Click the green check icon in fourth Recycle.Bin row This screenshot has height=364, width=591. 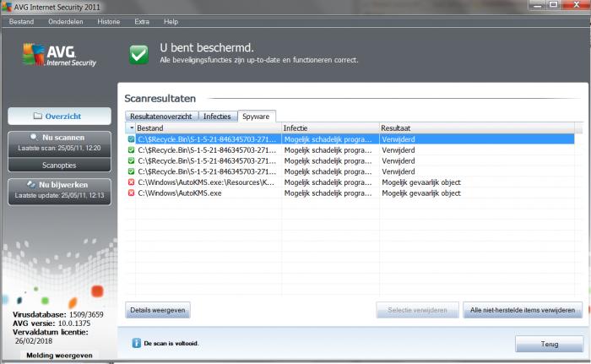click(x=131, y=171)
